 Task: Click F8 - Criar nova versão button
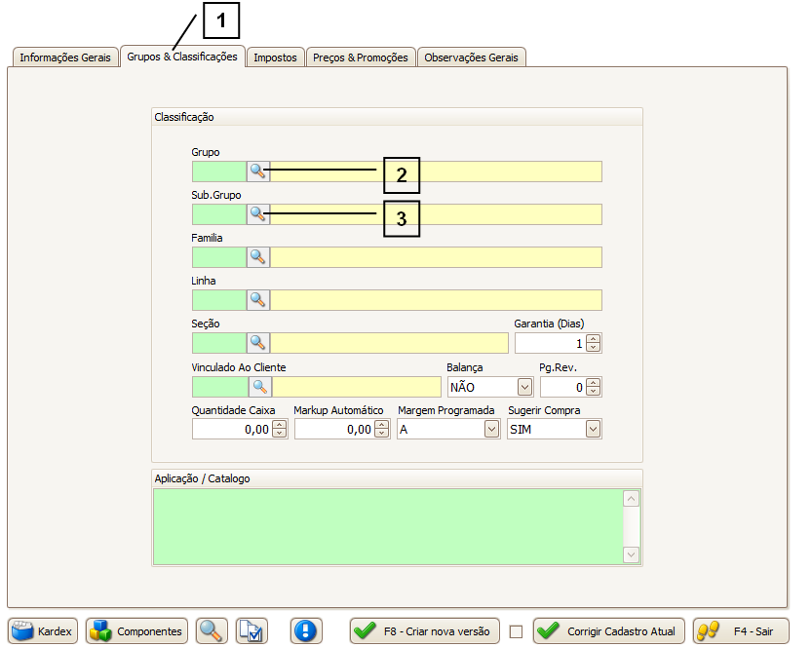point(425,631)
